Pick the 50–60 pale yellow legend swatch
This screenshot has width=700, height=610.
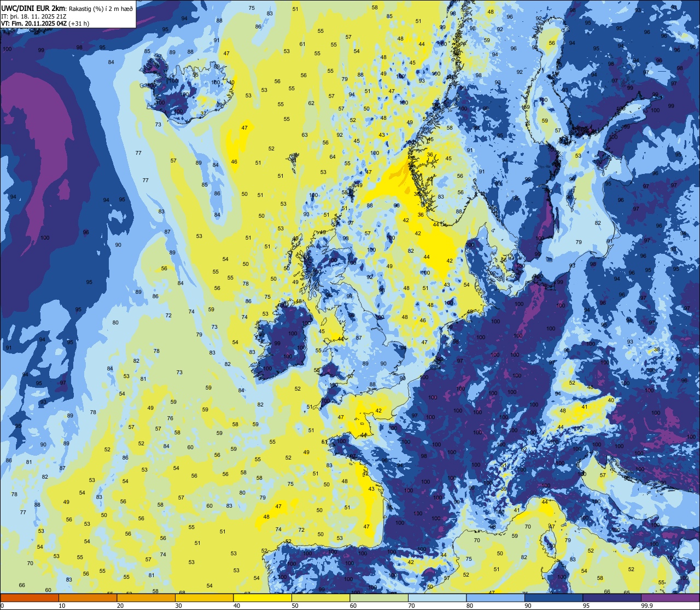pos(320,597)
